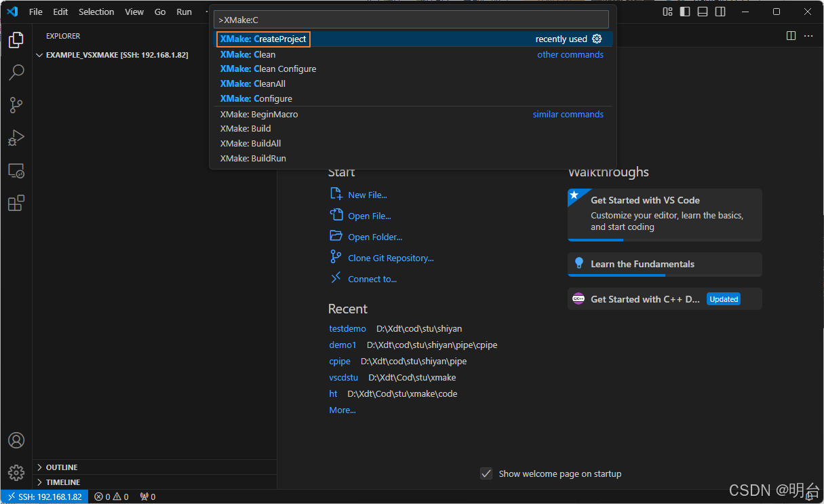Open editor More Actions ellipsis

point(808,36)
